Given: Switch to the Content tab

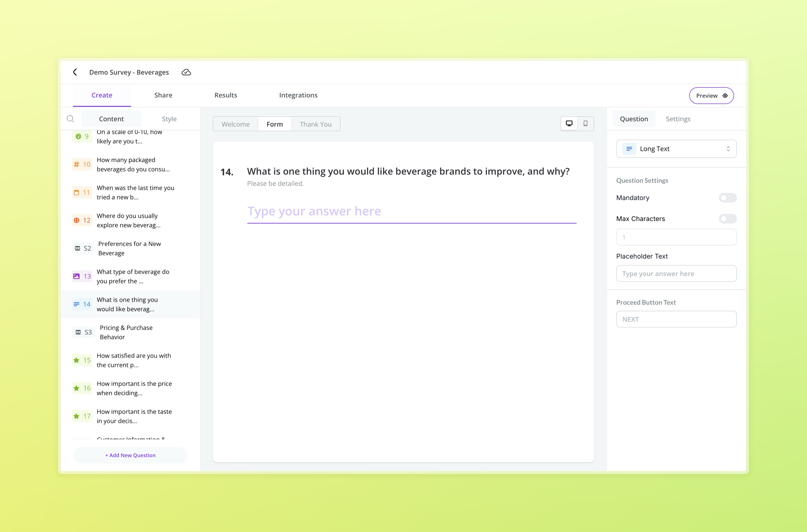Looking at the screenshot, I should pyautogui.click(x=111, y=119).
